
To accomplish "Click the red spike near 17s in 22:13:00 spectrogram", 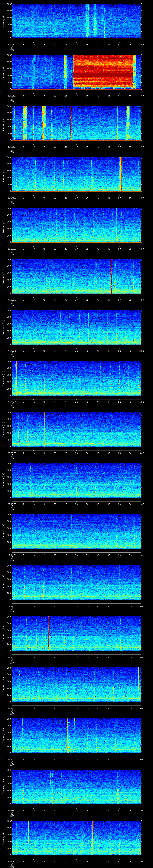I will (48, 633).
